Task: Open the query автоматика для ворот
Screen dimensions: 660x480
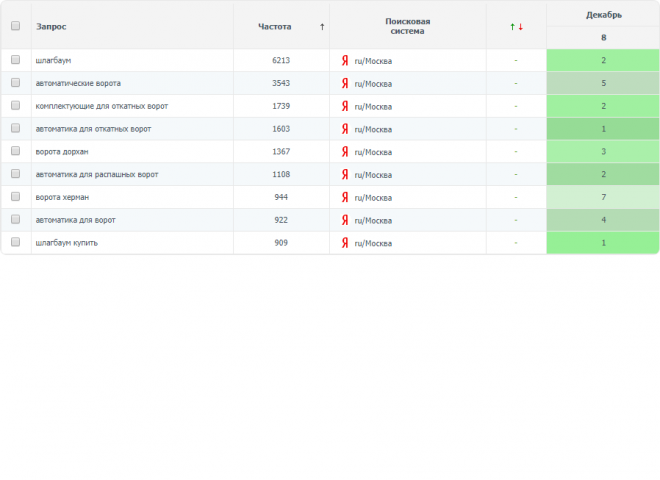Action: click(75, 220)
